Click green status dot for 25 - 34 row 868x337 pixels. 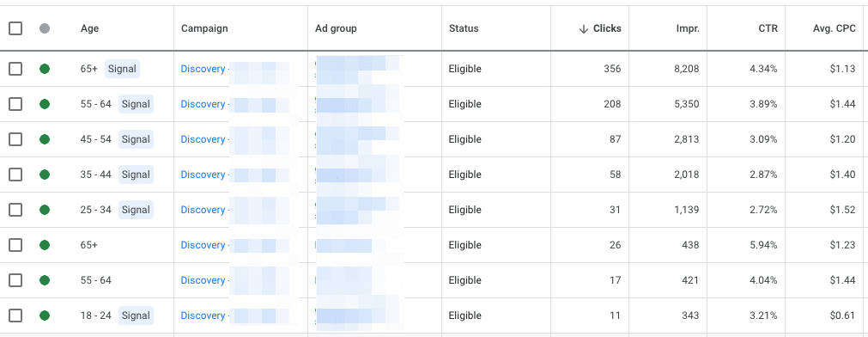click(x=45, y=210)
